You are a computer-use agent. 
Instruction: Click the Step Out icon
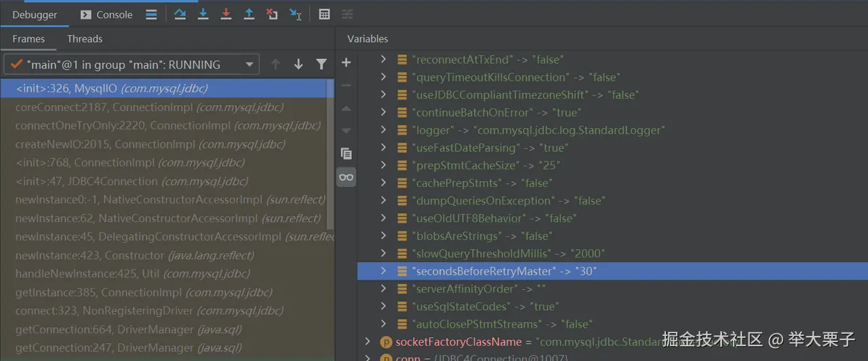(x=249, y=14)
